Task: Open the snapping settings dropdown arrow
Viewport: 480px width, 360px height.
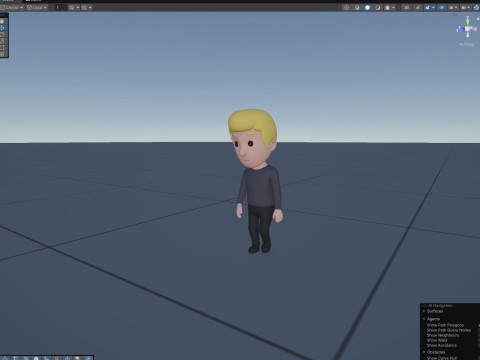Action: click(90, 7)
